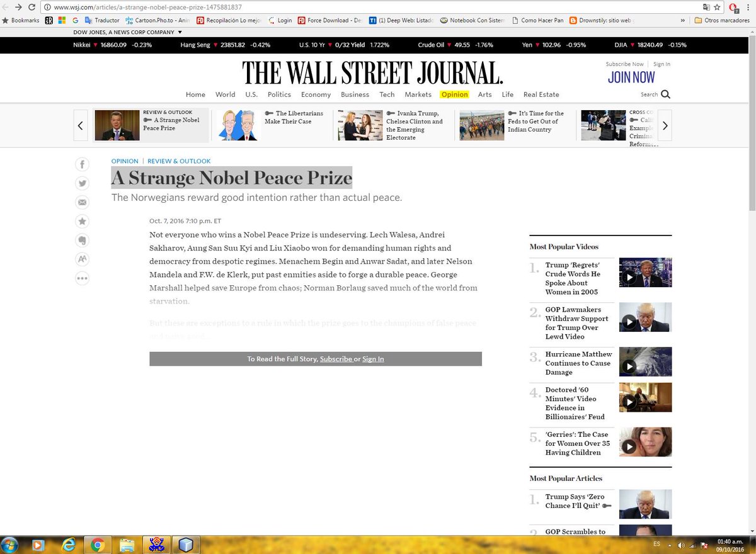
Task: Open Windows Media Player taskbar icon
Action: (x=38, y=545)
